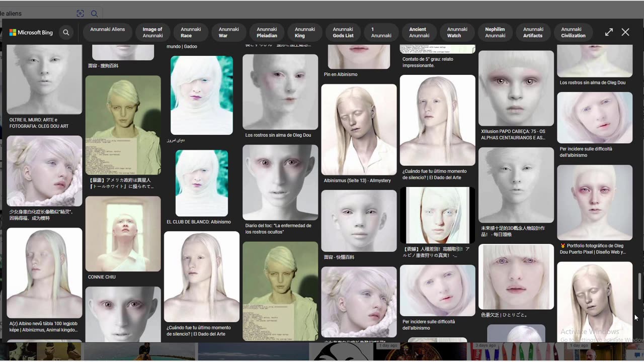This screenshot has height=362, width=644.
Task: Select the Anunnaki Pleiadian chip
Action: coord(267,32)
